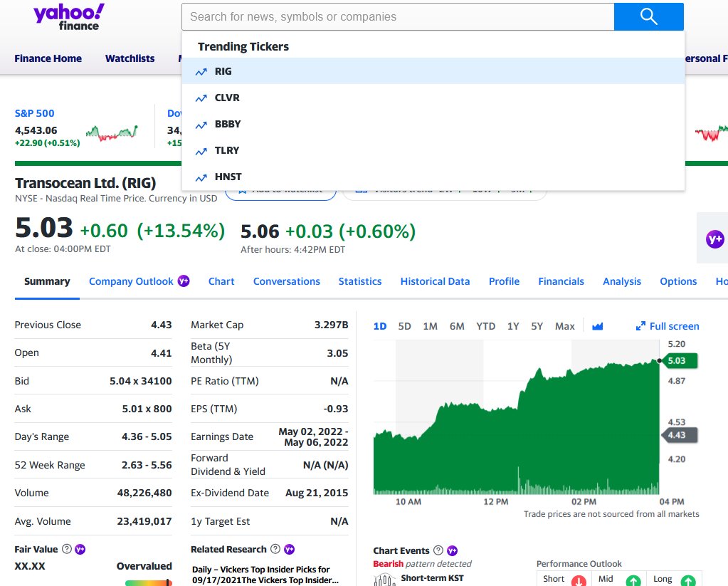Click the Related Research help question icon
The width and height of the screenshot is (728, 586).
pyautogui.click(x=275, y=549)
